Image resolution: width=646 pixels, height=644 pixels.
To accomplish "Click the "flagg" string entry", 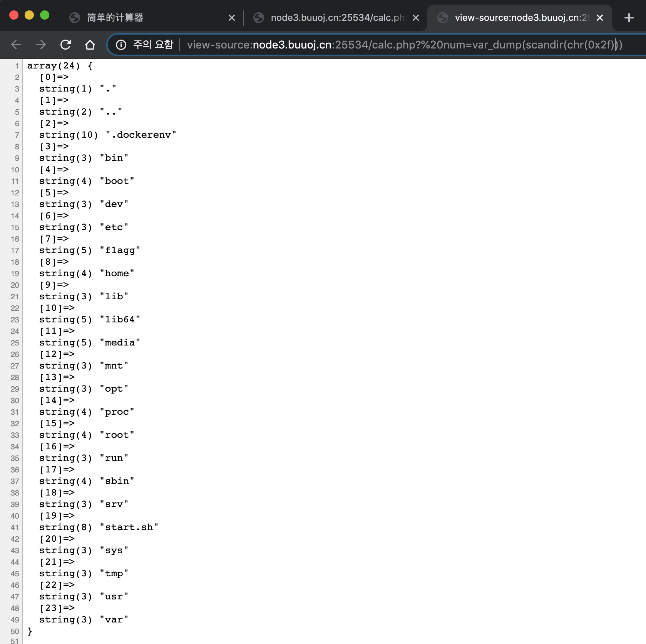I will [x=90, y=250].
